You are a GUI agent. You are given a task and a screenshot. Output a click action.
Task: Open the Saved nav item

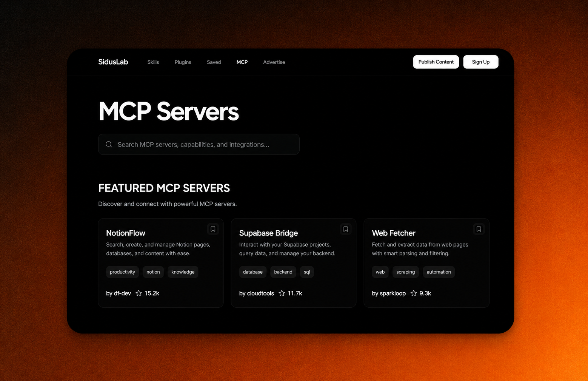pyautogui.click(x=214, y=62)
